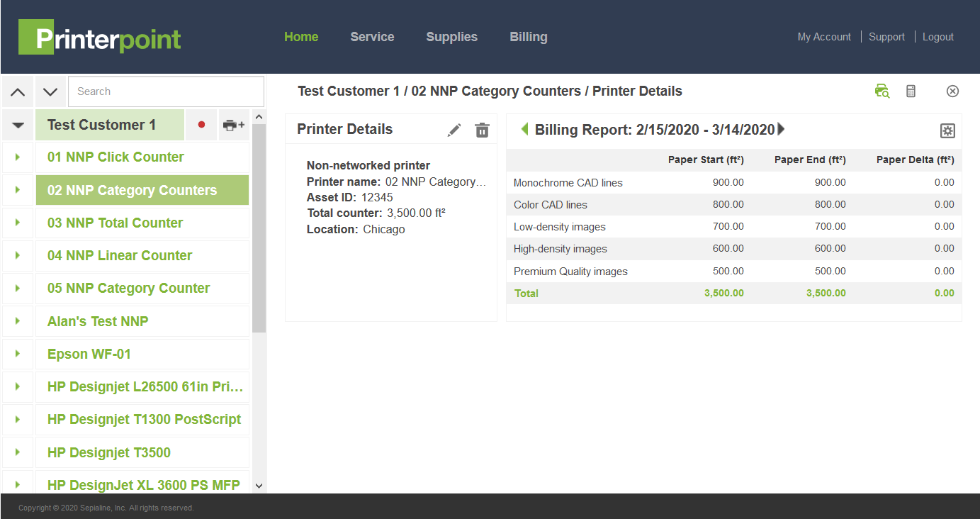Collapse the Test Customer 1 tree node
980x519 pixels.
18,125
